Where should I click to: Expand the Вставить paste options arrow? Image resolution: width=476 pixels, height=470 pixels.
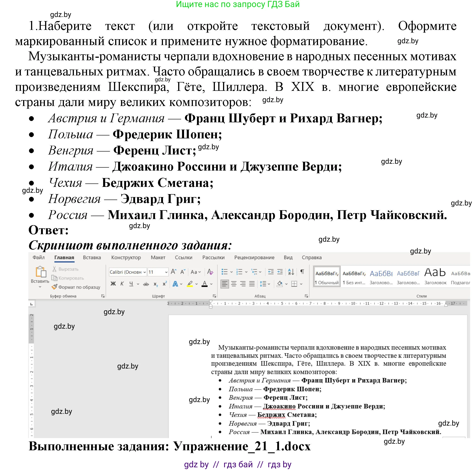pyautogui.click(x=40, y=287)
